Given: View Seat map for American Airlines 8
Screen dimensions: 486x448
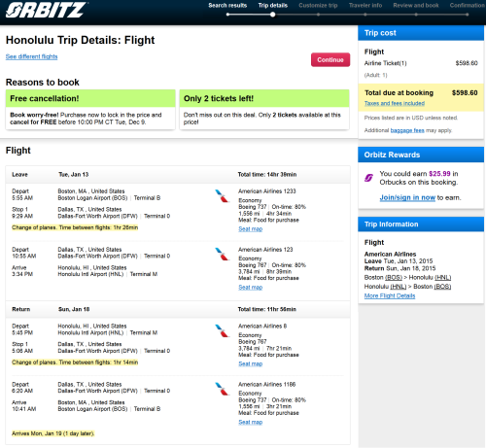Looking at the screenshot, I should [x=251, y=363].
